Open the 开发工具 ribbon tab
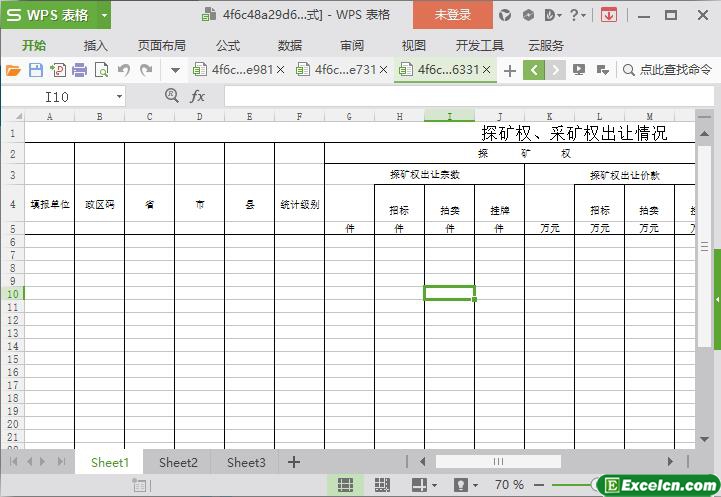721x497 pixels. [x=480, y=46]
